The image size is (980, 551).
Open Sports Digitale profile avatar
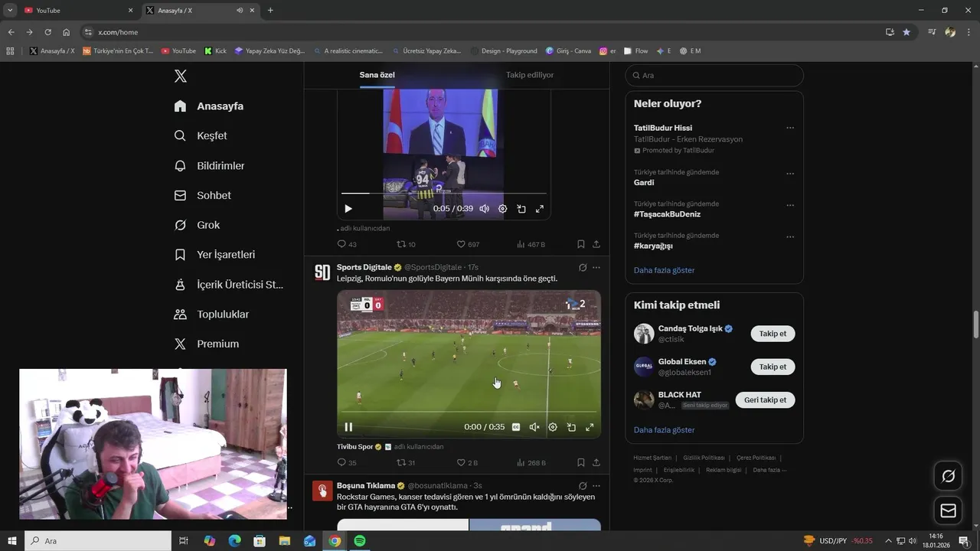322,272
